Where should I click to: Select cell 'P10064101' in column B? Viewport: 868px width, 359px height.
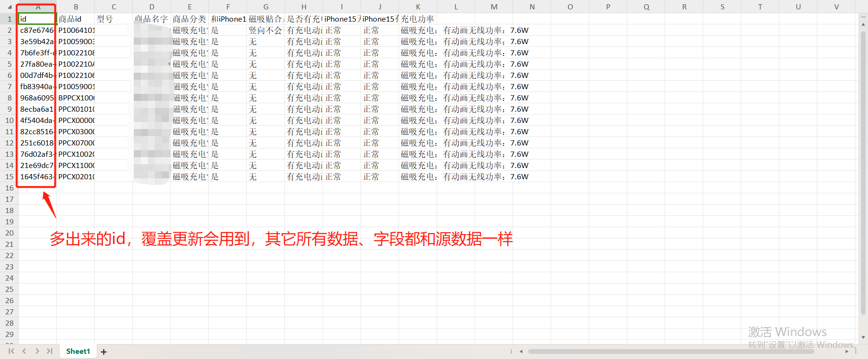[76, 30]
